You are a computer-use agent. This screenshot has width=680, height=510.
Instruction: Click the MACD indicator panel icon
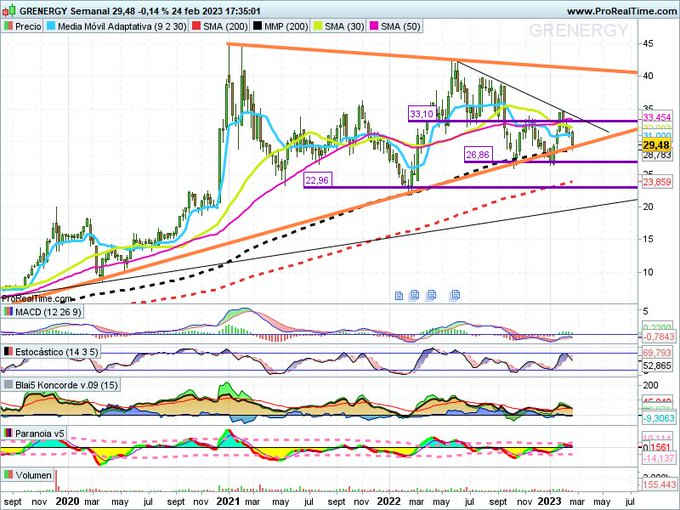[x=8, y=312]
